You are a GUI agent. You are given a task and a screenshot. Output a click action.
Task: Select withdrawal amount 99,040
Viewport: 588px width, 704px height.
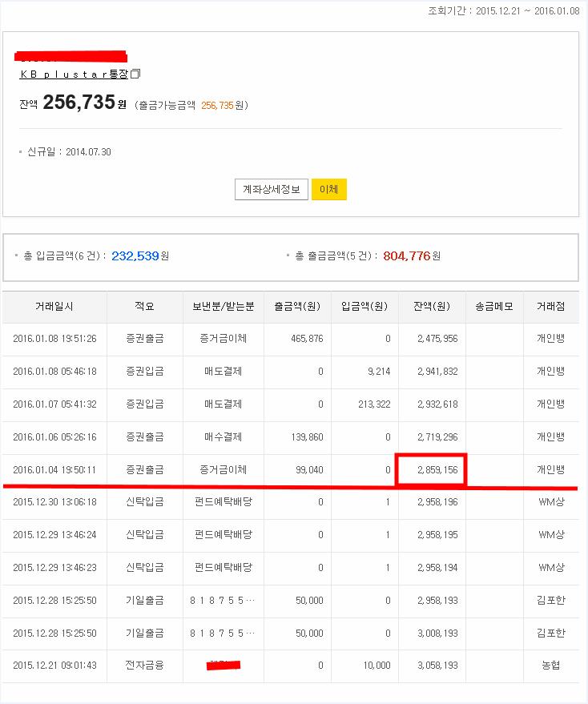point(309,470)
